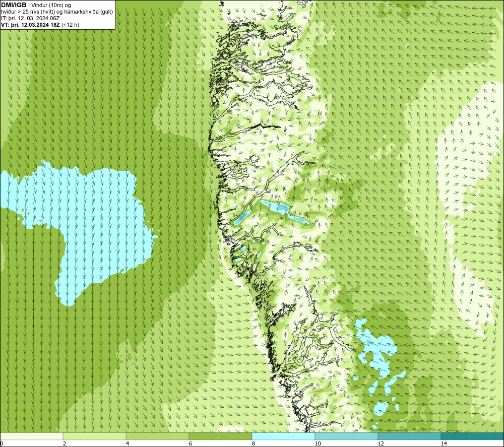Click the legend value '4'
Viewport: 504px width, 447px height.
tap(128, 443)
